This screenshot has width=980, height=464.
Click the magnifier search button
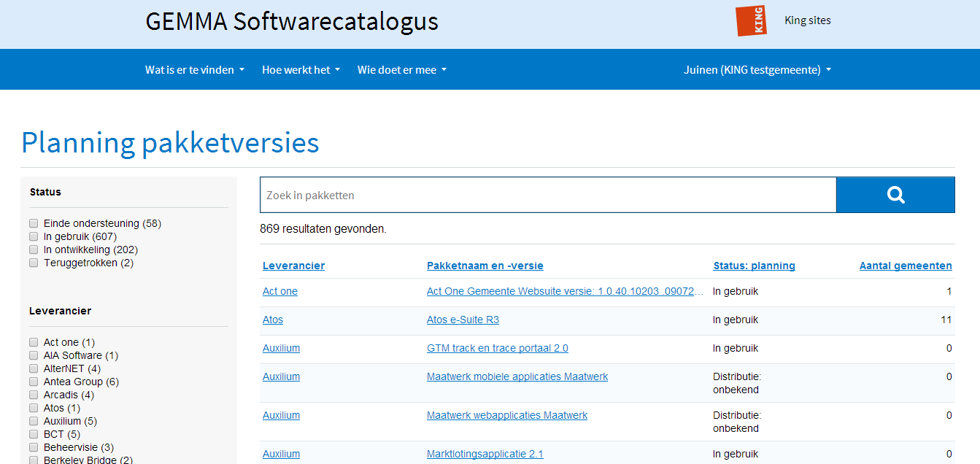[895, 195]
